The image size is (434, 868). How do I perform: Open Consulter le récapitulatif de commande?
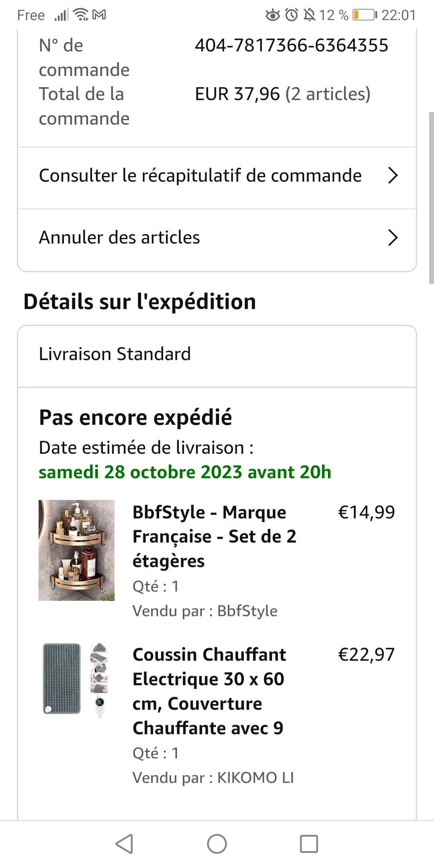pyautogui.click(x=200, y=176)
